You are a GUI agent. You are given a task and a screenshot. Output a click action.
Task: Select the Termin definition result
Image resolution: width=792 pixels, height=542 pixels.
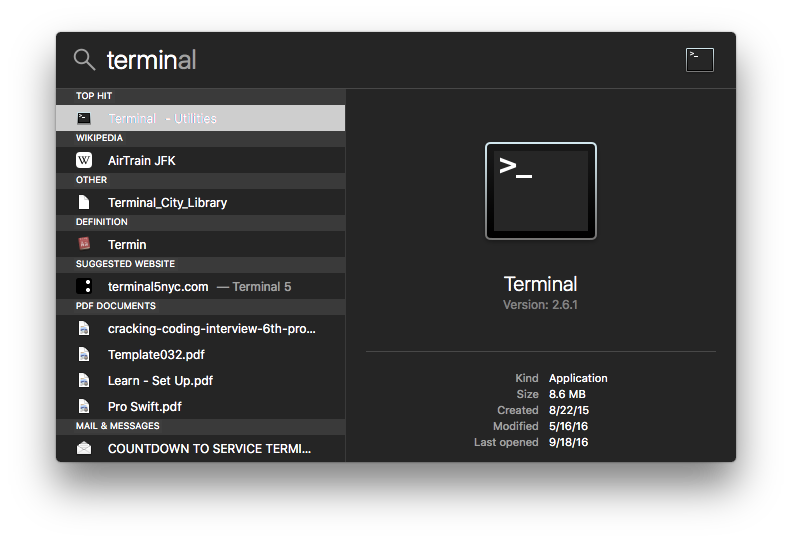pyautogui.click(x=201, y=244)
